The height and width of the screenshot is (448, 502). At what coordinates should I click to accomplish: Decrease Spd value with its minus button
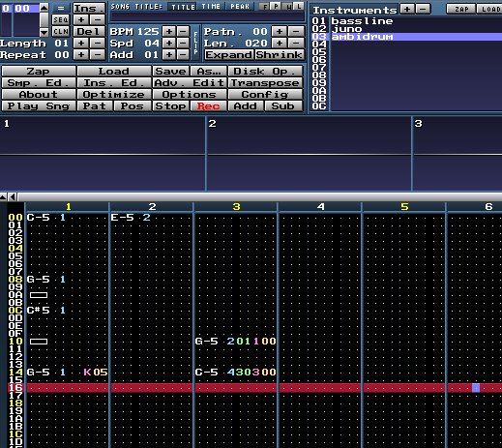tap(183, 44)
